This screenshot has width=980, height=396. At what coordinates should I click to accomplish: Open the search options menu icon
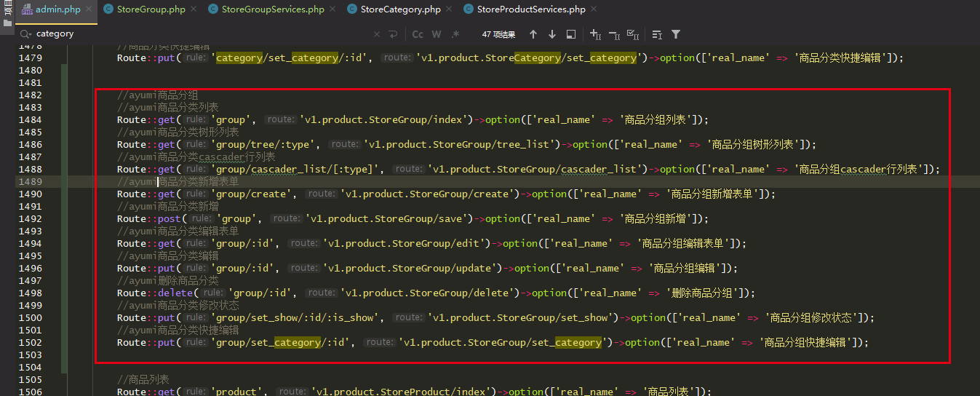point(657,33)
